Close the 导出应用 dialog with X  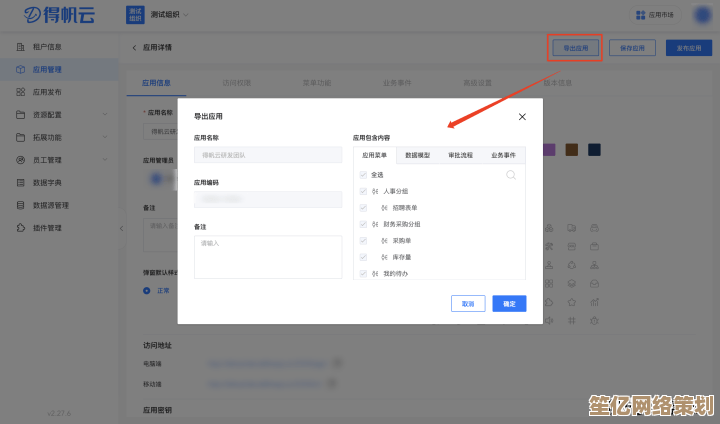tap(522, 117)
